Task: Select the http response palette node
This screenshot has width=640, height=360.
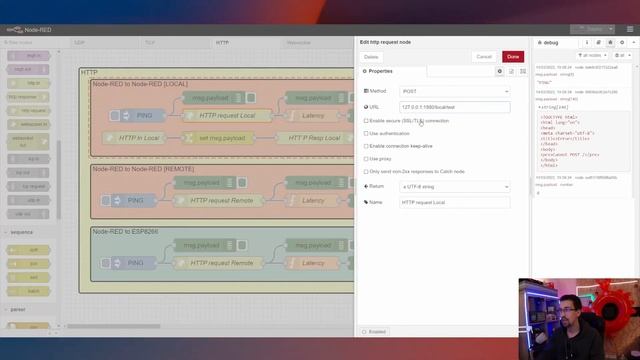Action: click(x=29, y=97)
